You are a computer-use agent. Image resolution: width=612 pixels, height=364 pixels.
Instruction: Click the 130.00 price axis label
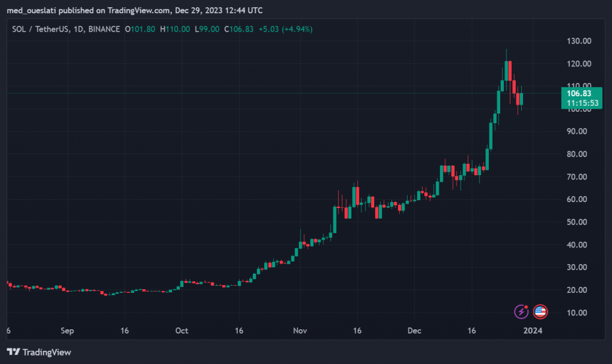coord(578,41)
